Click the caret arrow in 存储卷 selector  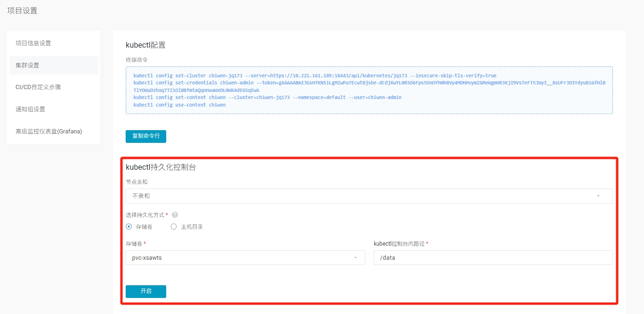point(355,258)
